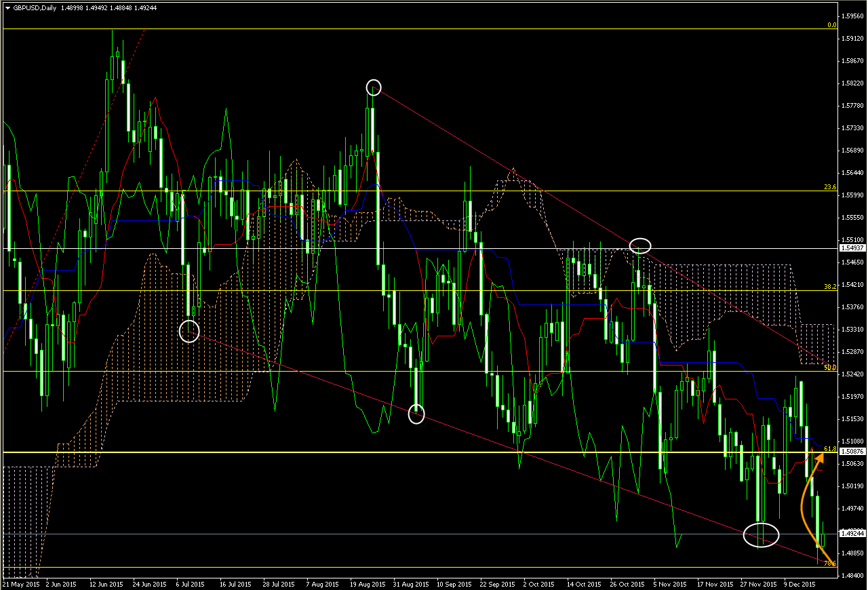The width and height of the screenshot is (868, 590).
Task: Click the 26 Oct 2015 date label
Action: coord(627,583)
